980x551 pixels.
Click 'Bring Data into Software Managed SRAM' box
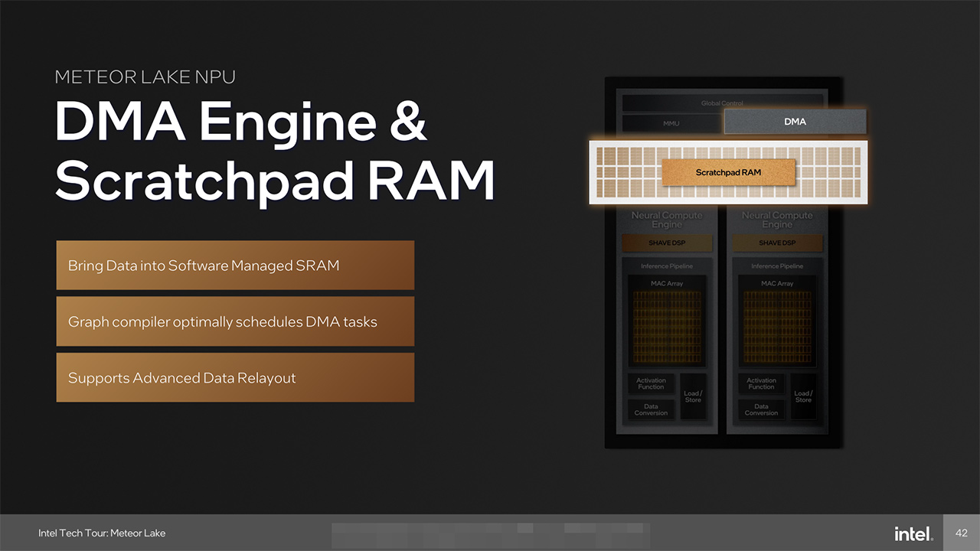[x=235, y=266]
